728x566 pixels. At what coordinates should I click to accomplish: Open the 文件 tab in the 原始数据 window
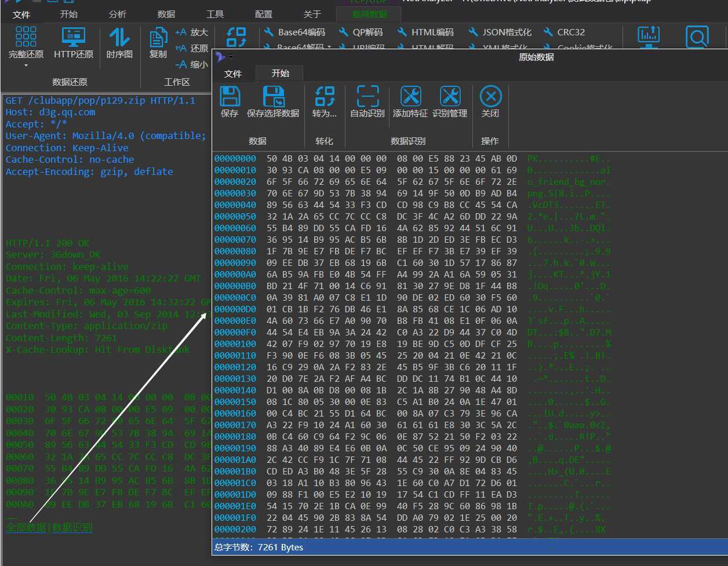[233, 74]
